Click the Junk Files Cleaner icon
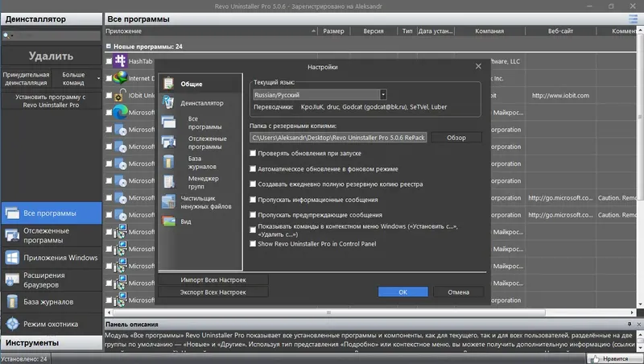The height and width of the screenshot is (364, 644). click(x=168, y=201)
